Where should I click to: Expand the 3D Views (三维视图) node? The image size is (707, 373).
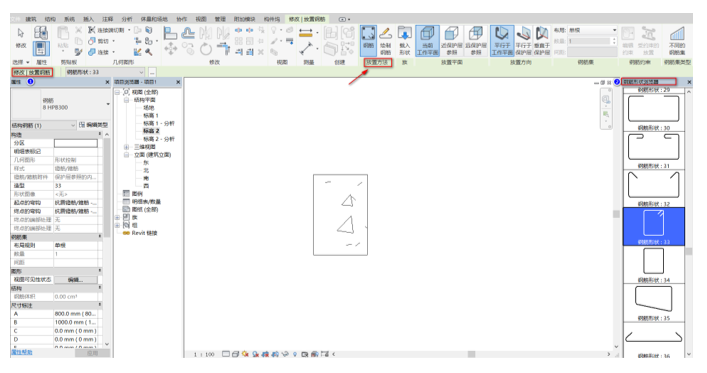coord(126,147)
